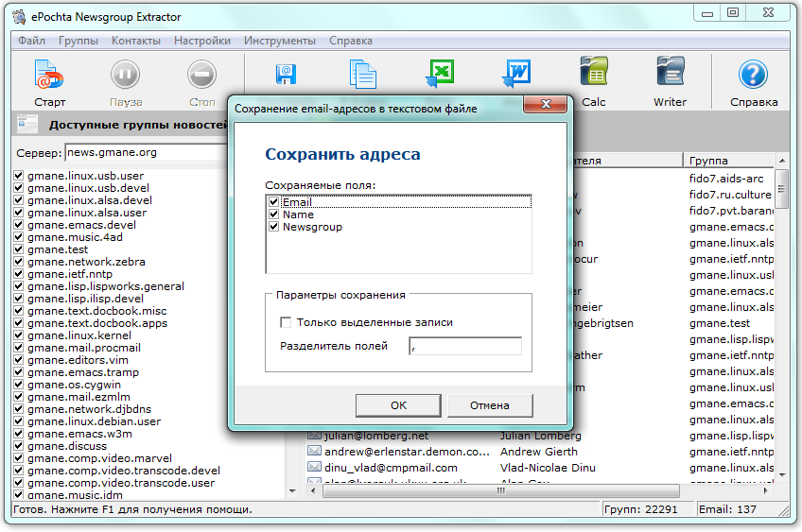The width and height of the screenshot is (802, 532).
Task: Click the Пауза toolbar icon
Action: click(x=125, y=75)
